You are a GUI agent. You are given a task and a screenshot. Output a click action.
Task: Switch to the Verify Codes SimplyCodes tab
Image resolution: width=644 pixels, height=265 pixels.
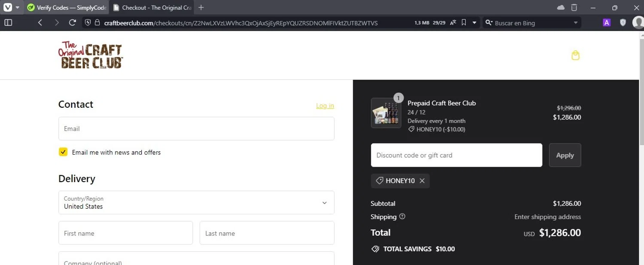(x=66, y=8)
